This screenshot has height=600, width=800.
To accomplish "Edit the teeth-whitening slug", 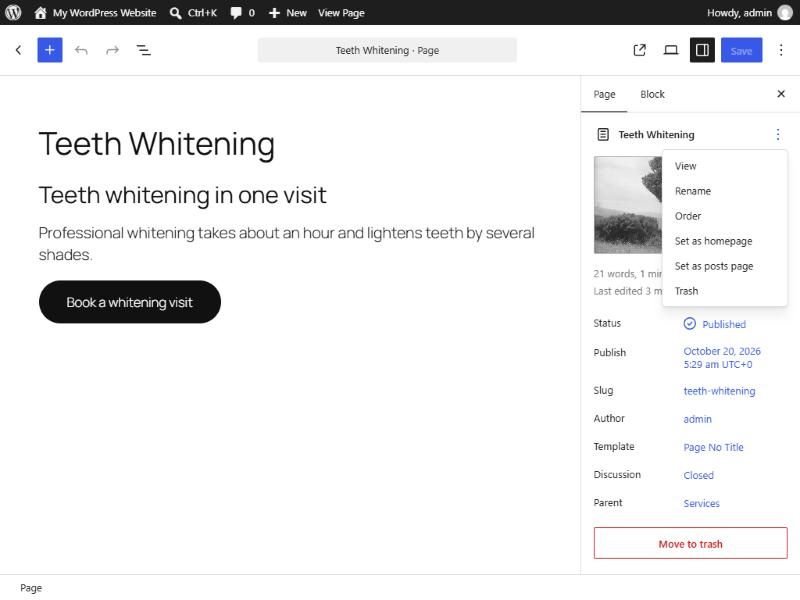I will 719,391.
